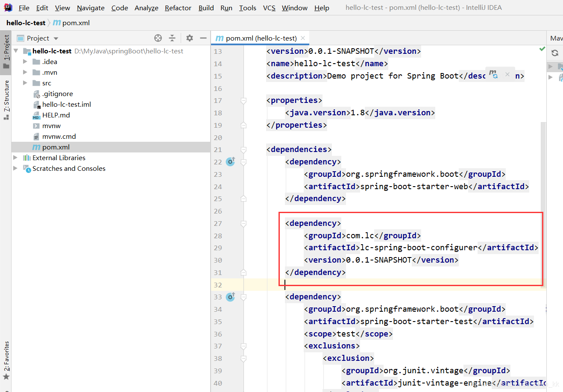
Task: Click on java.version 1.8 line
Action: pyautogui.click(x=360, y=113)
